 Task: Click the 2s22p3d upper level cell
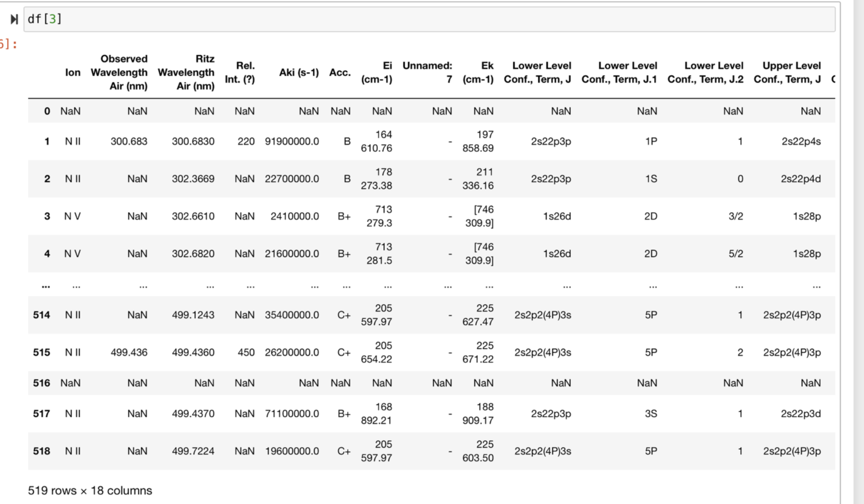click(801, 414)
